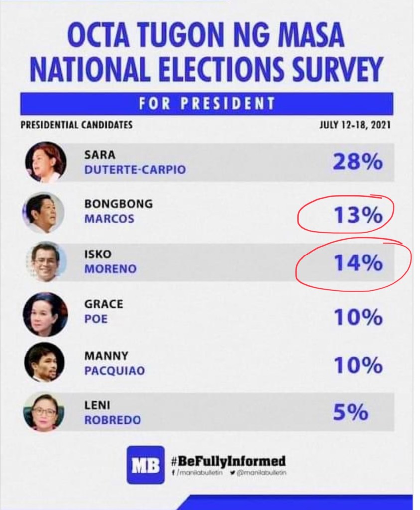Click the circled 13% figure
Viewport: 420px width, 510px height.
[357, 215]
